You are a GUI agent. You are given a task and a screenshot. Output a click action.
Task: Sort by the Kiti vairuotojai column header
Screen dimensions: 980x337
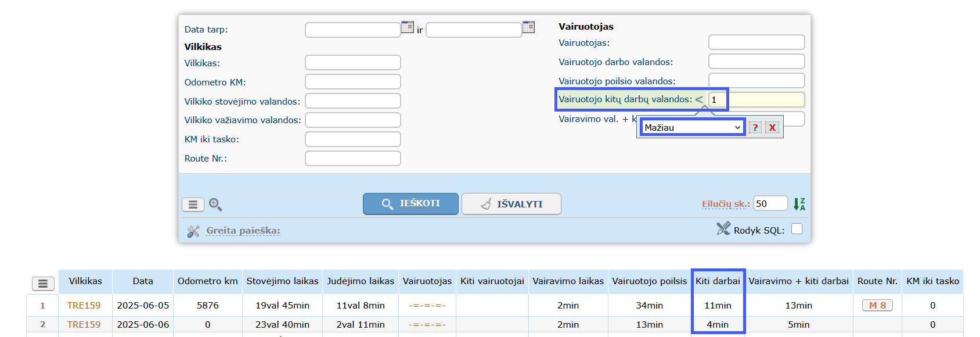492,281
